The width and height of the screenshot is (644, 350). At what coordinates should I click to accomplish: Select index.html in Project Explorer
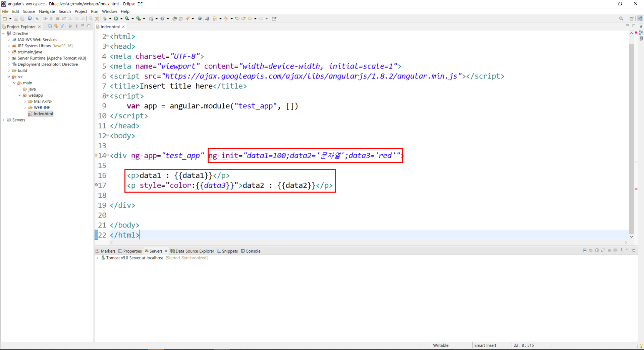click(x=41, y=114)
